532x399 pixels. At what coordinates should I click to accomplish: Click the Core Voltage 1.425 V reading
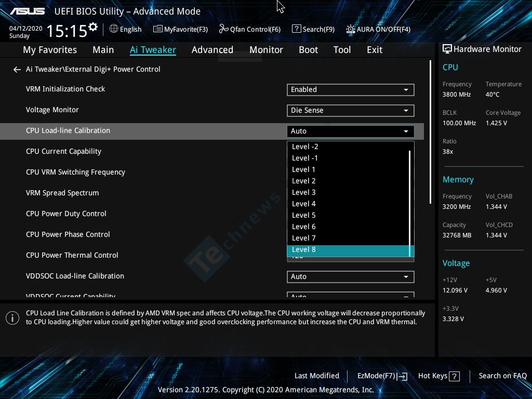click(496, 123)
